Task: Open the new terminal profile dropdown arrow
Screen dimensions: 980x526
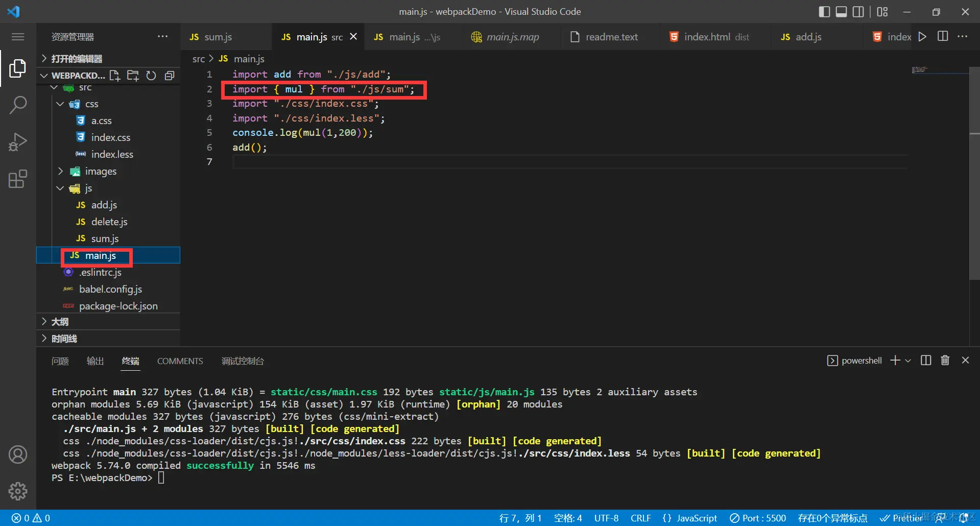Action: pyautogui.click(x=908, y=361)
